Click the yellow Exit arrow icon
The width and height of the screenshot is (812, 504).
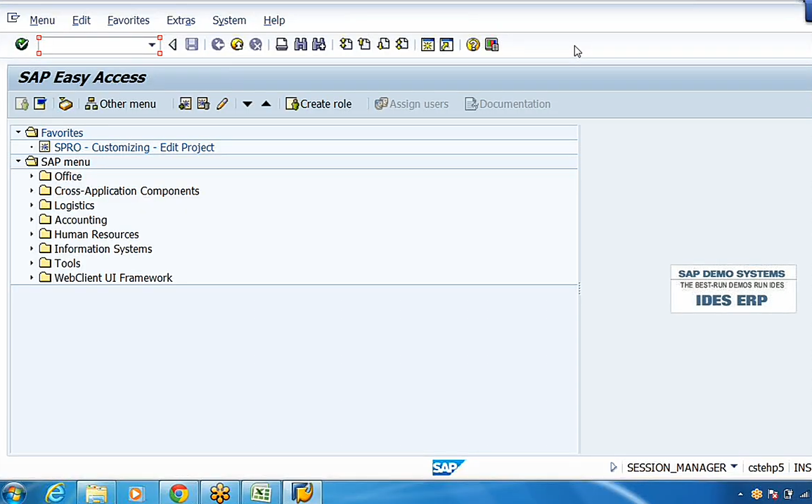pos(237,44)
